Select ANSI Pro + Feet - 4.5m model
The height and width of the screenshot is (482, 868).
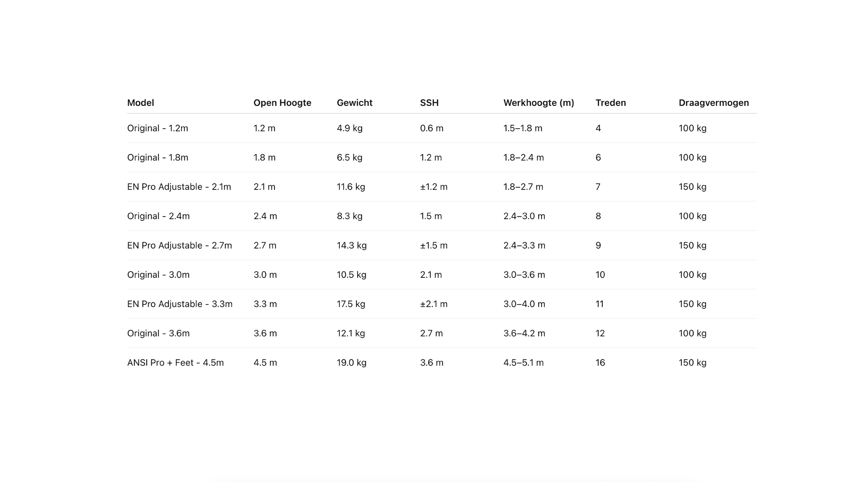(175, 363)
